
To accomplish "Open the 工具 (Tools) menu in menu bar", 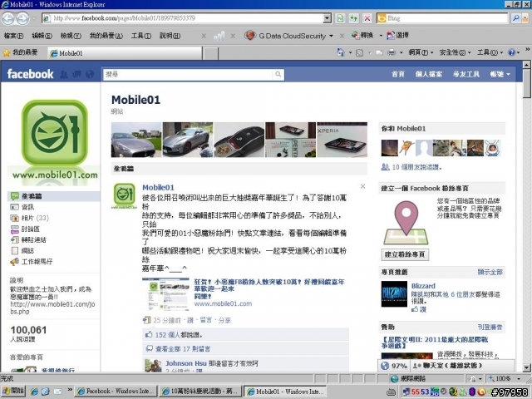I will tap(141, 36).
